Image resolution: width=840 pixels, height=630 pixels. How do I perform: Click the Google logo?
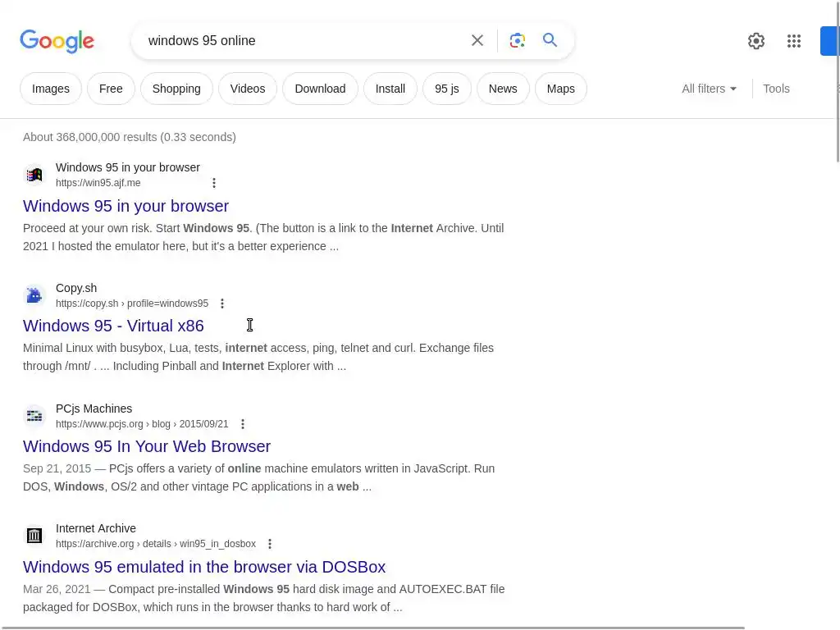tap(57, 41)
